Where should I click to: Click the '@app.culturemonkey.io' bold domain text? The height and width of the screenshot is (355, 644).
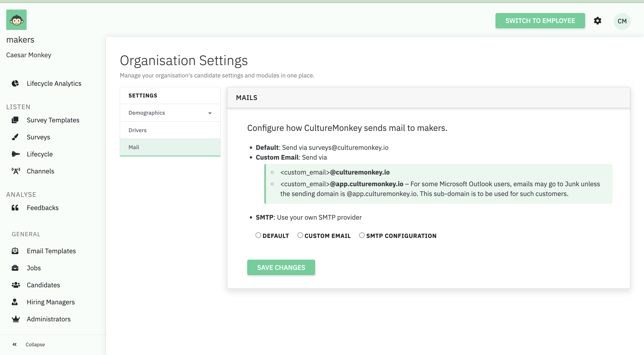(x=367, y=184)
